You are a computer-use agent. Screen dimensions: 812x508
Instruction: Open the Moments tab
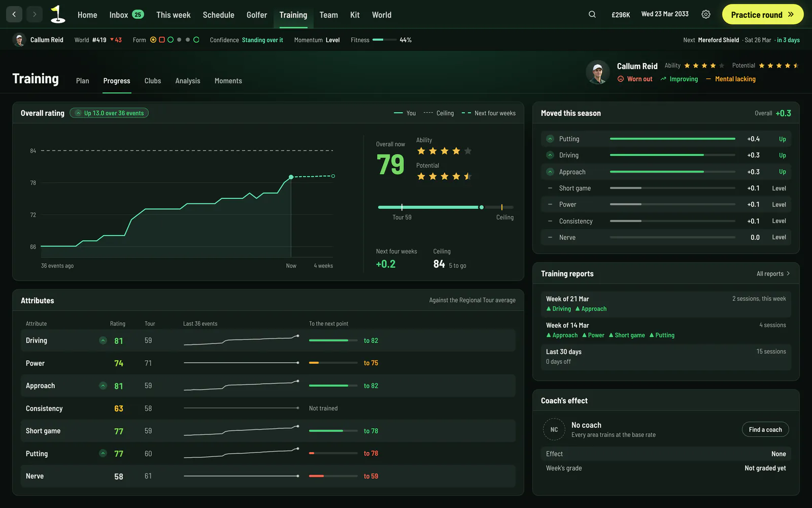(228, 81)
